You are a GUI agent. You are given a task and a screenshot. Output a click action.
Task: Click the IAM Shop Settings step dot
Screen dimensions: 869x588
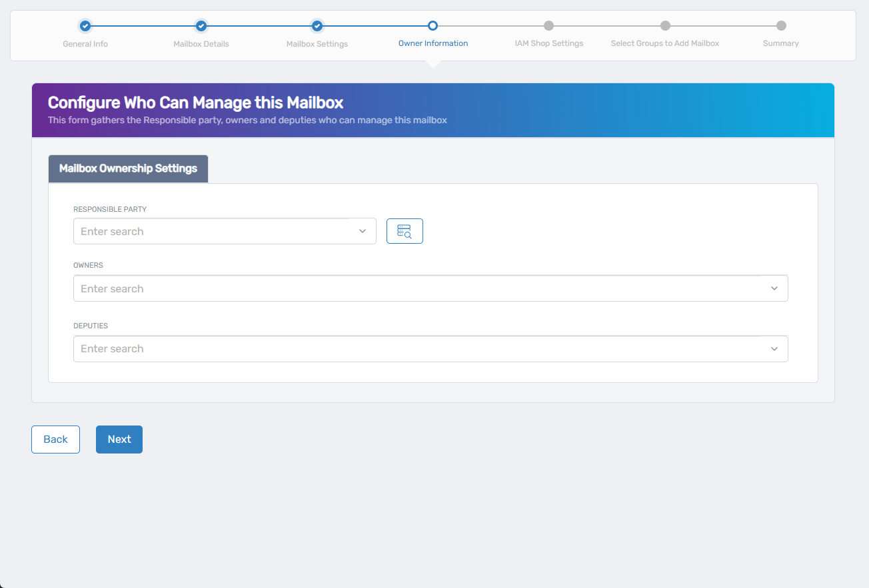[x=548, y=26]
